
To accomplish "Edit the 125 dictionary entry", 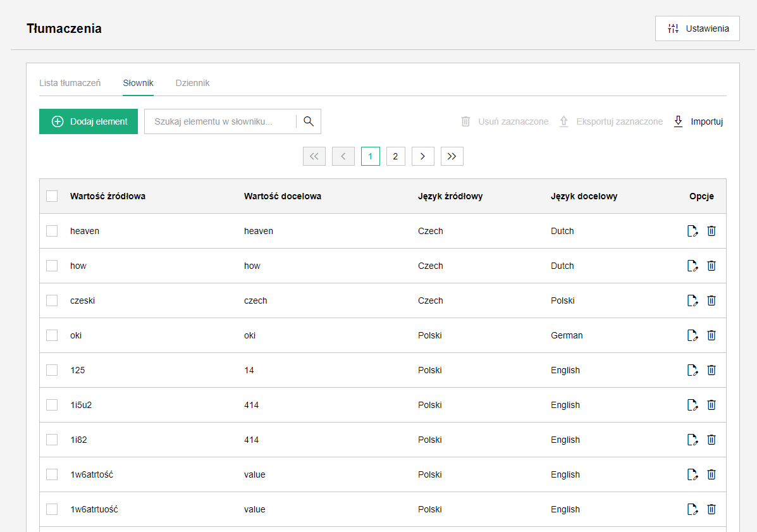I will [692, 370].
